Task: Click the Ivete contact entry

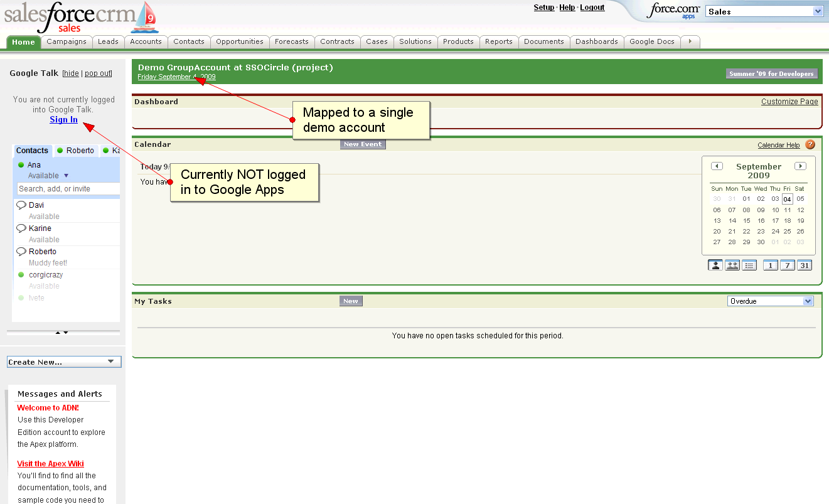Action: coord(36,298)
